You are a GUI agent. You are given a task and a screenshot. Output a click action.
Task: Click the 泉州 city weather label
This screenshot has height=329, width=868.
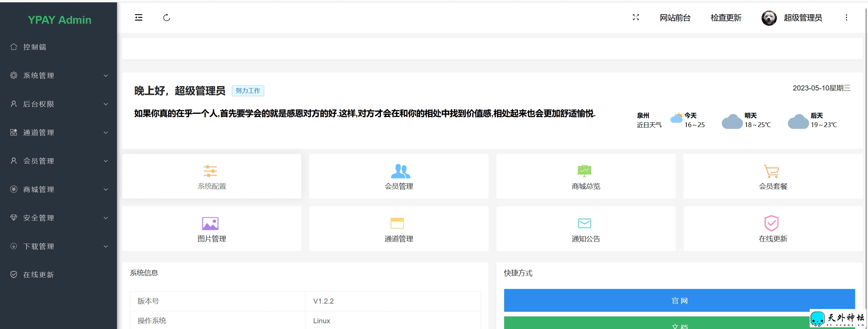pos(643,116)
